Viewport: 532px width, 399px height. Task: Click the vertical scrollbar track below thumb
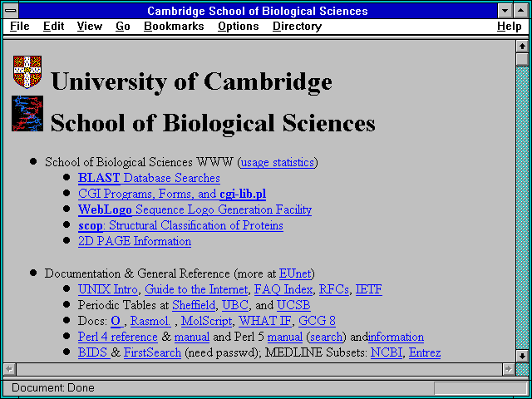click(x=522, y=208)
